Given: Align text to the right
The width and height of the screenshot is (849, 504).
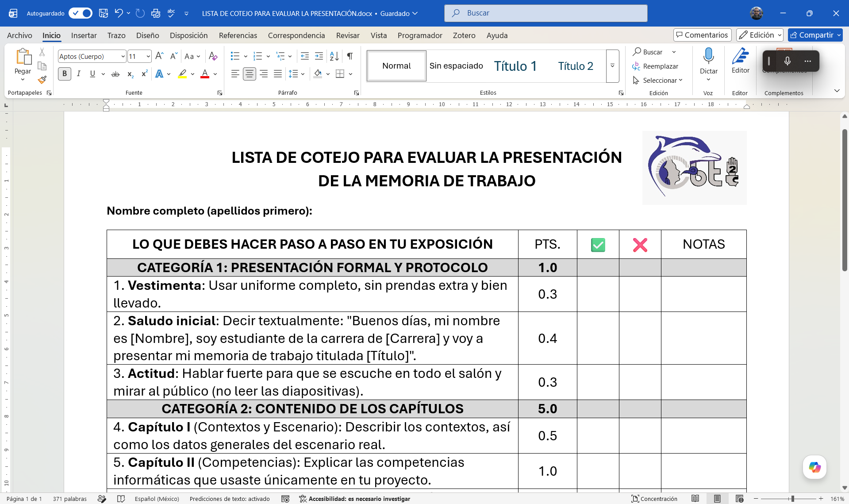Looking at the screenshot, I should click(264, 74).
